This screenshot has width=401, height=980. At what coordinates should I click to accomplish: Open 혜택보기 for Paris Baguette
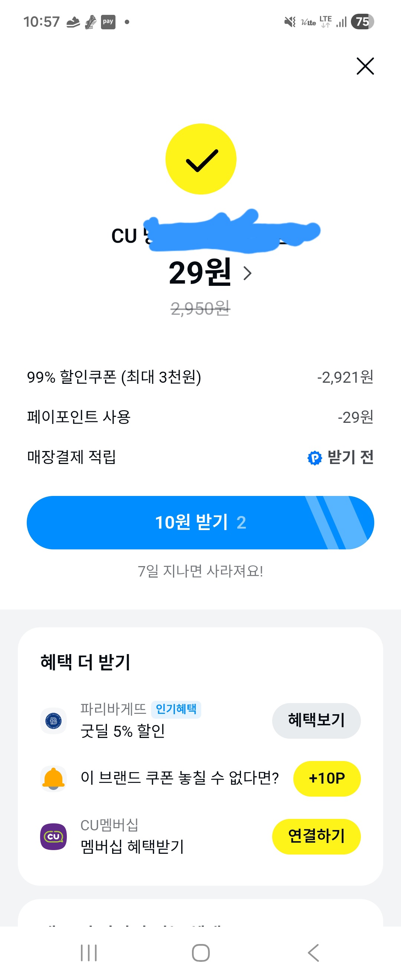(316, 720)
